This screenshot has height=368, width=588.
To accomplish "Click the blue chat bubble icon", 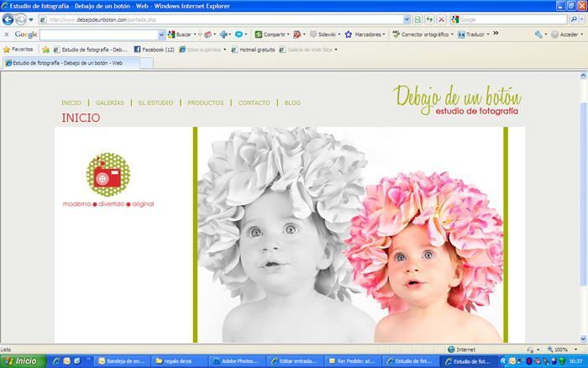I will 239,34.
